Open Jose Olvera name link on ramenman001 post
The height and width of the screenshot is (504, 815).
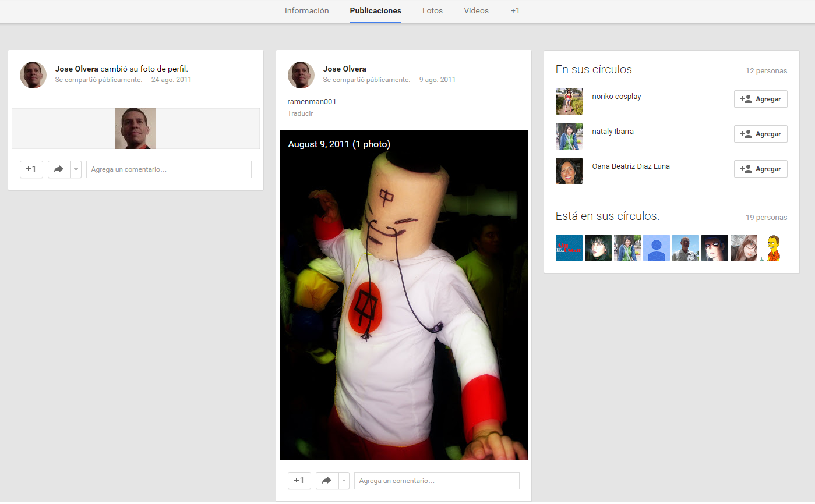[x=345, y=69]
